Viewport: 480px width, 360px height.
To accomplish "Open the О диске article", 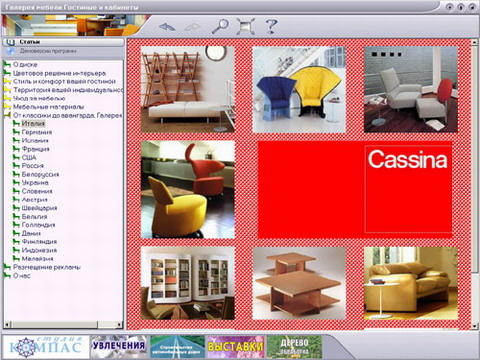I will [25, 64].
